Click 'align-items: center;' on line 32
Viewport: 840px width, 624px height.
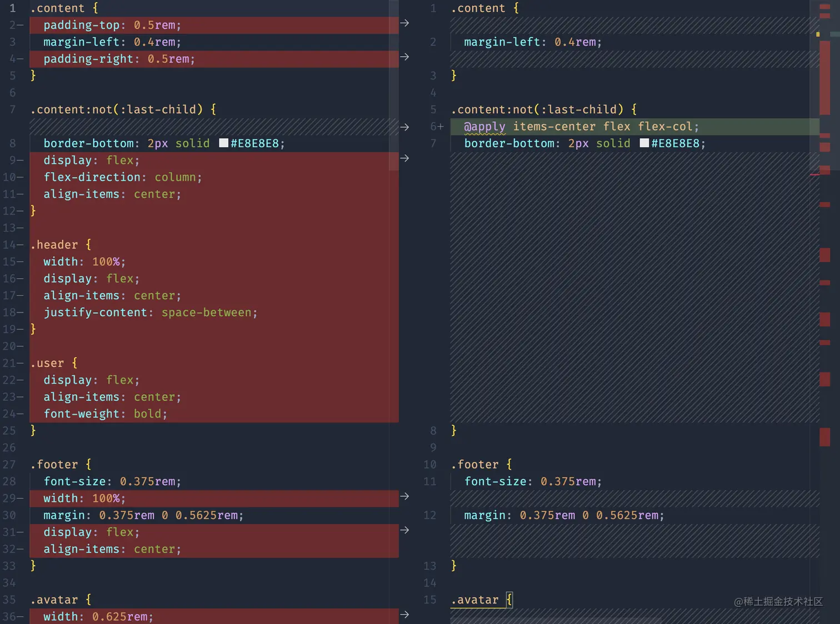[112, 549]
